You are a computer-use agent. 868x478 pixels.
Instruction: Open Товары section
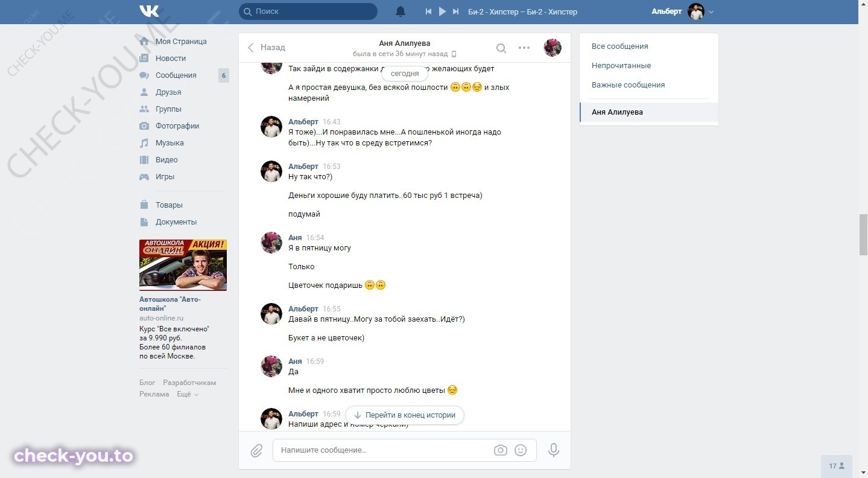coord(169,205)
